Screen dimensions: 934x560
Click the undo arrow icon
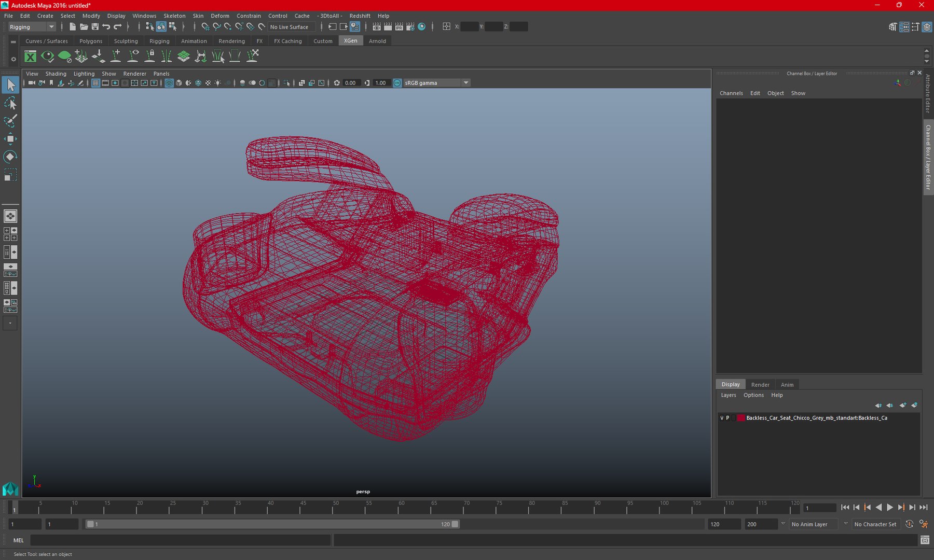point(106,26)
